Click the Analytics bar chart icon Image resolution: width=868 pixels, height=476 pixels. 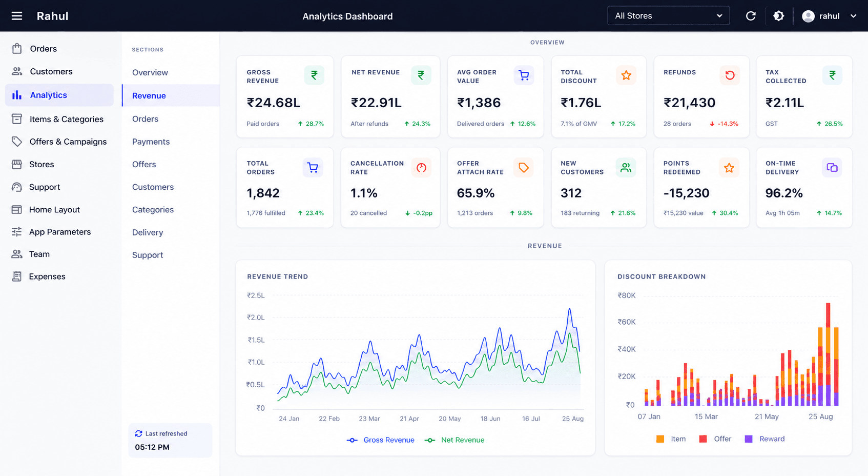tap(17, 95)
